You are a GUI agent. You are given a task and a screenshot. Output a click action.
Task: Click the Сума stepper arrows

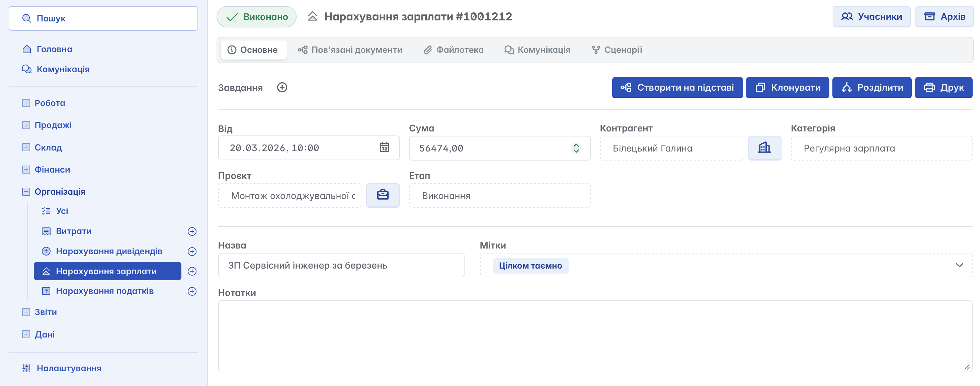pos(576,148)
